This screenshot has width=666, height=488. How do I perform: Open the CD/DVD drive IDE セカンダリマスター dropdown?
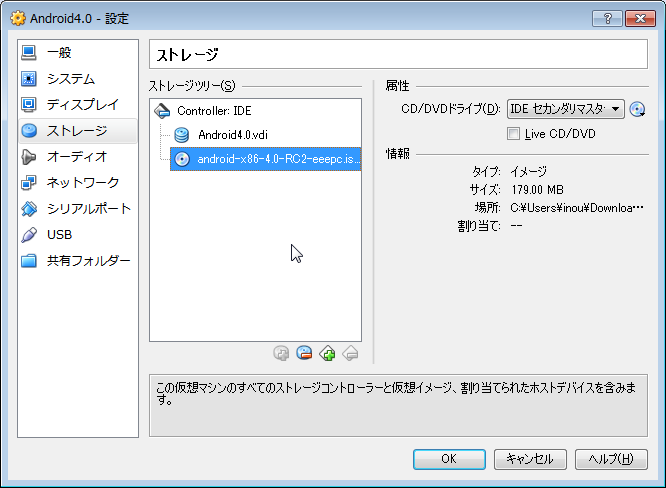[x=566, y=109]
